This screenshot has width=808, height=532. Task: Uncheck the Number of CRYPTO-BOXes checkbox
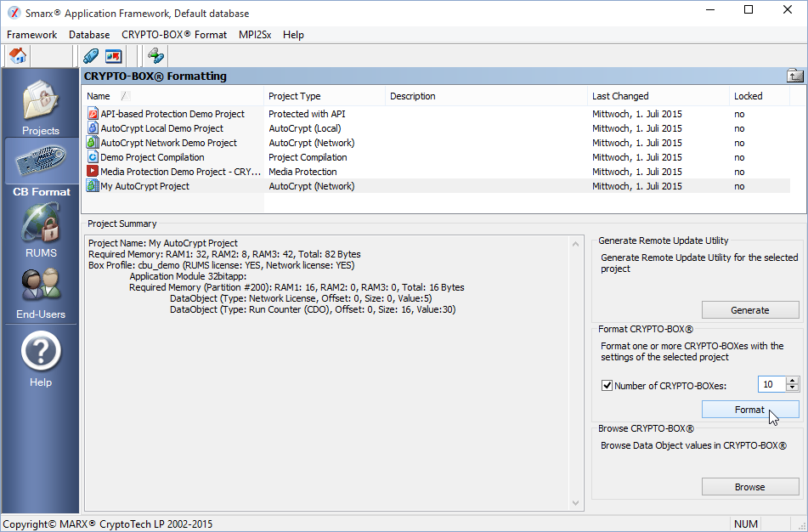607,385
